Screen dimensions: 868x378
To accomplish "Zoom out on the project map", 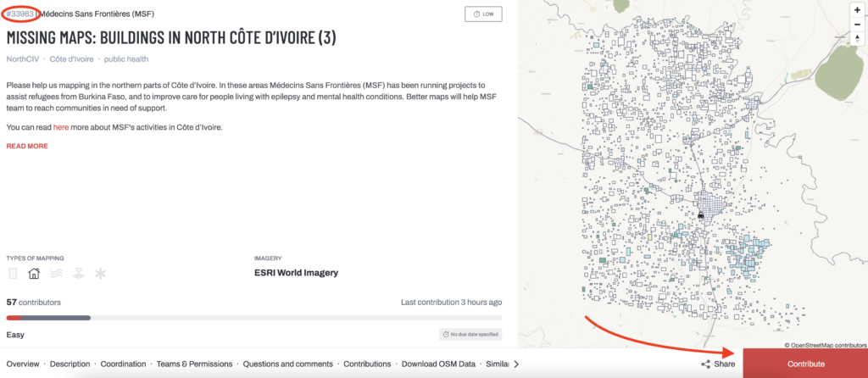I will coord(857,25).
